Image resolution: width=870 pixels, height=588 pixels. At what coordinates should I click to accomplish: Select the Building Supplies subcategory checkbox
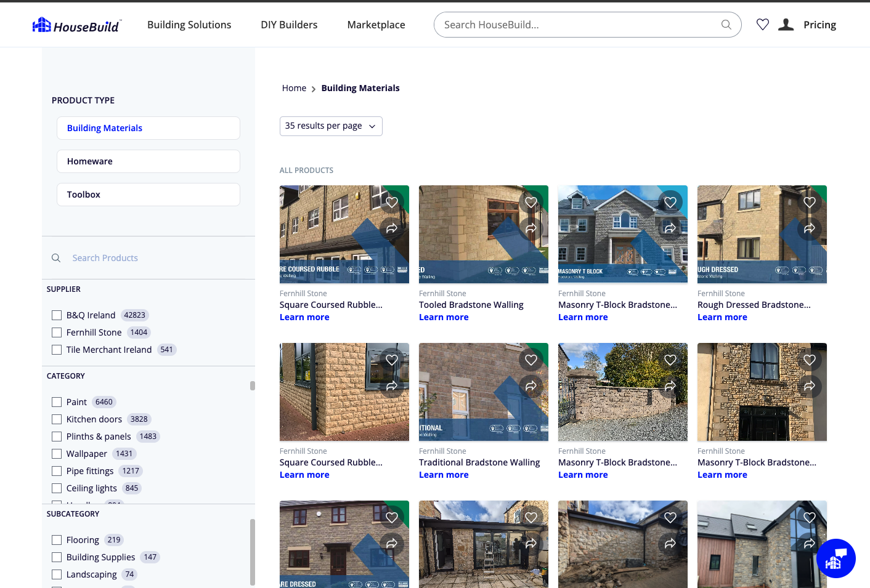[57, 557]
